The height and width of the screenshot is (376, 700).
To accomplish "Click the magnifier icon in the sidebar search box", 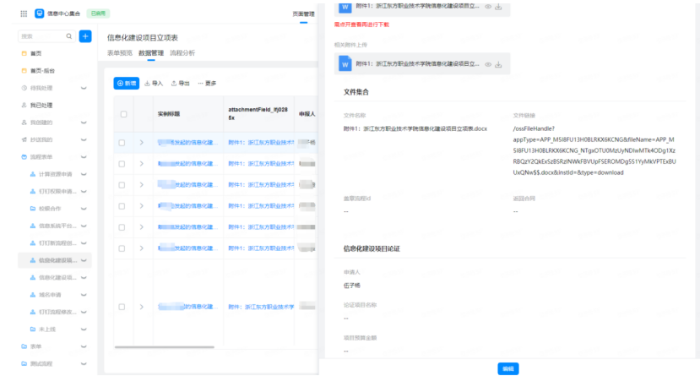I will [69, 36].
